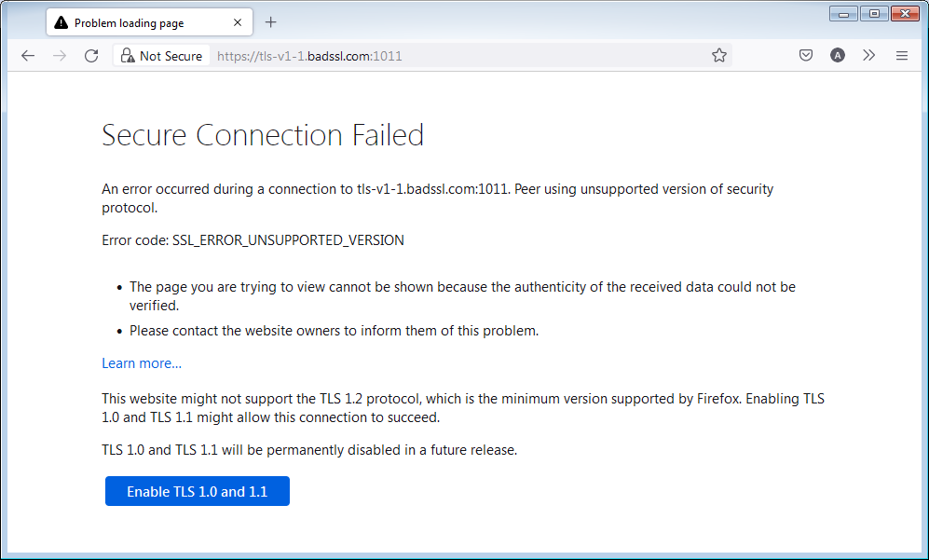
Task: Expand the toolbar overflow chevron
Action: (x=869, y=56)
